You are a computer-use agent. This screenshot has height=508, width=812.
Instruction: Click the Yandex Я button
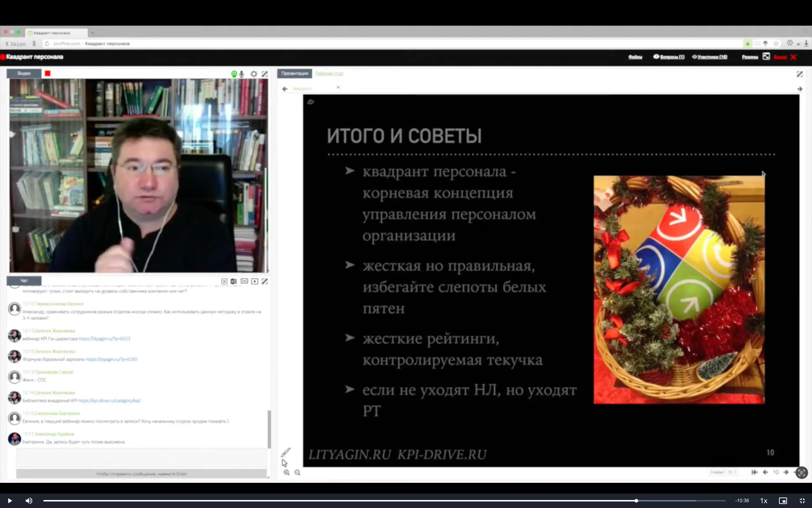pyautogui.click(x=34, y=43)
